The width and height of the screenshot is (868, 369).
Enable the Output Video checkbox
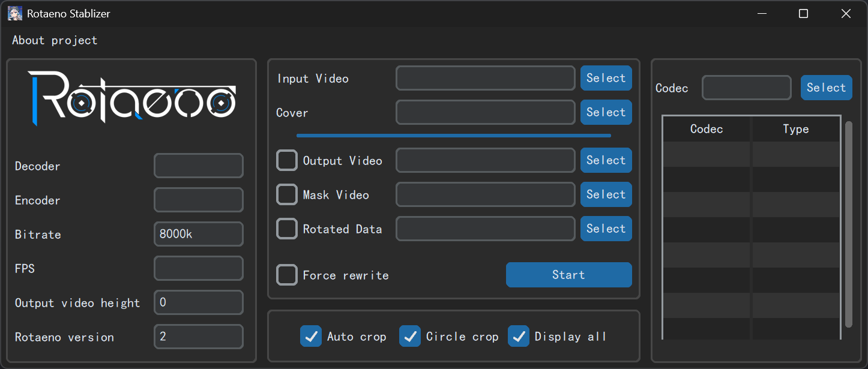point(287,160)
